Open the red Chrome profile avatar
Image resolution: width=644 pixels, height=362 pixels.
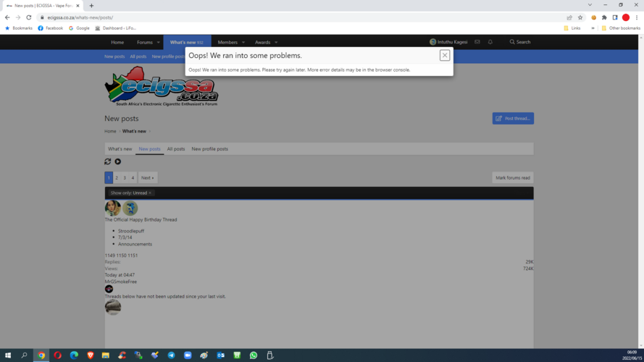[x=626, y=17]
